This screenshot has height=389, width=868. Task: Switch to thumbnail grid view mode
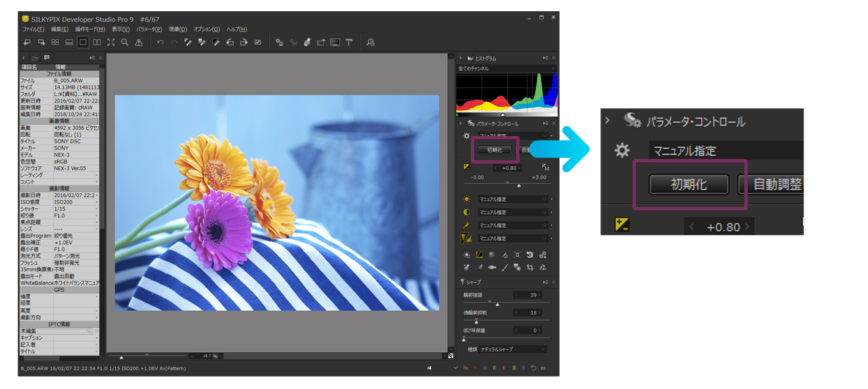(x=55, y=42)
